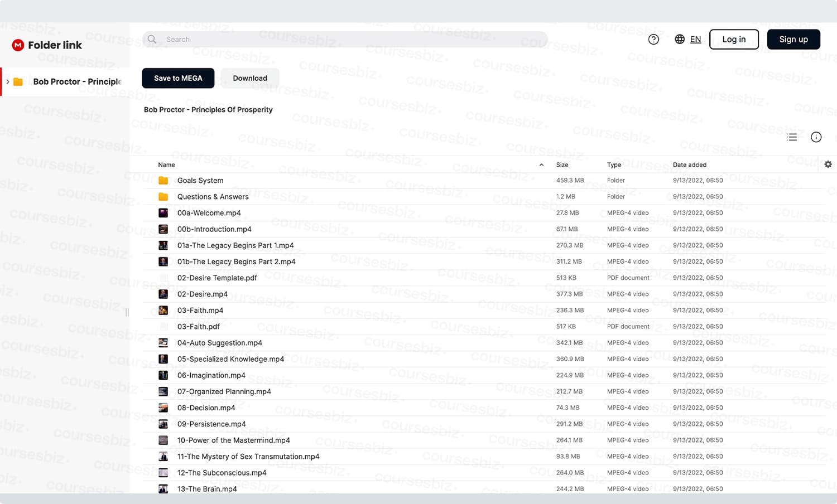Click the Questions & Answers folder icon

click(x=163, y=197)
